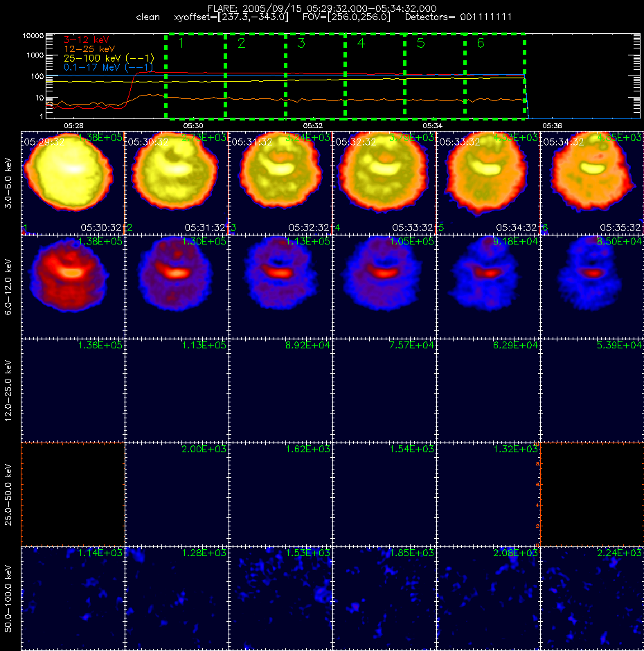Open the 3.0-6.0 keV image starting 05:29:32
The height and width of the screenshot is (651, 644).
pyautogui.click(x=73, y=183)
